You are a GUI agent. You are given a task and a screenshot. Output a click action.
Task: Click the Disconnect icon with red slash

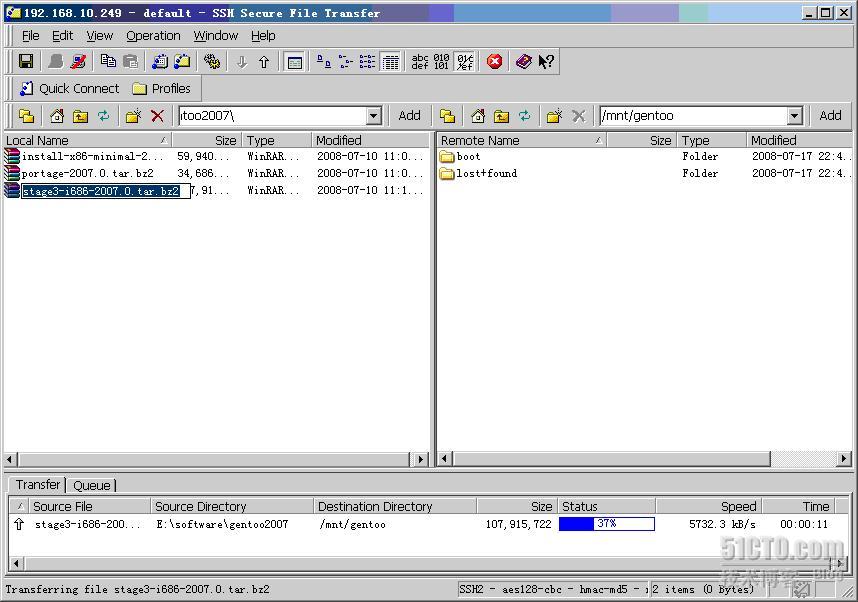[x=78, y=61]
